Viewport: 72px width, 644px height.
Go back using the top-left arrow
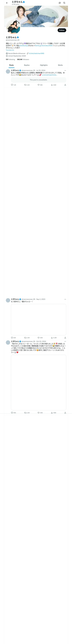[x=7, y=3]
